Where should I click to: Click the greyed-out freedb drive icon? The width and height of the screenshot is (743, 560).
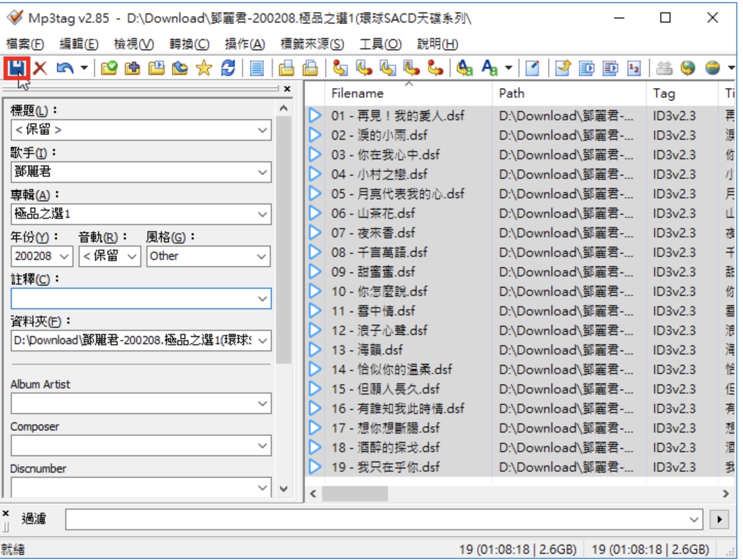pos(664,68)
